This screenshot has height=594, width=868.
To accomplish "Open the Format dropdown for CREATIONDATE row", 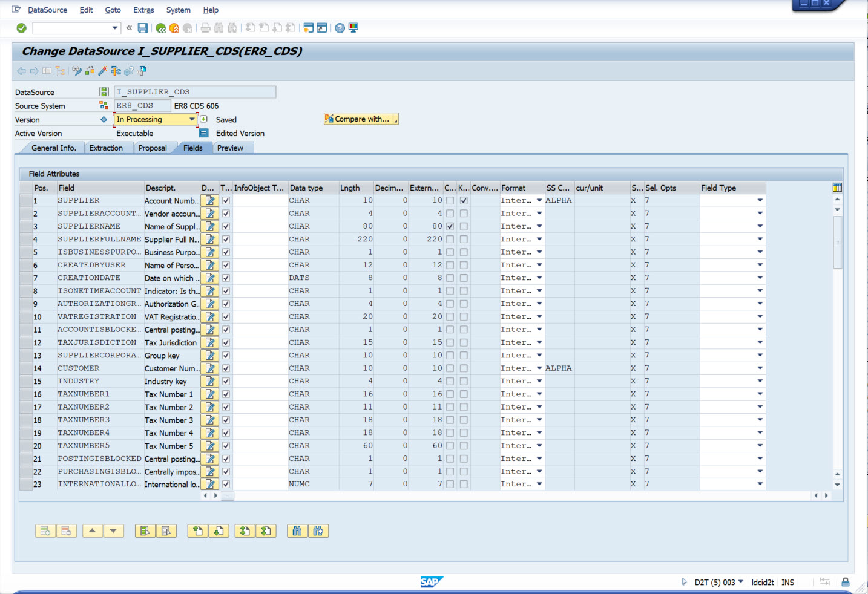I will (x=539, y=278).
